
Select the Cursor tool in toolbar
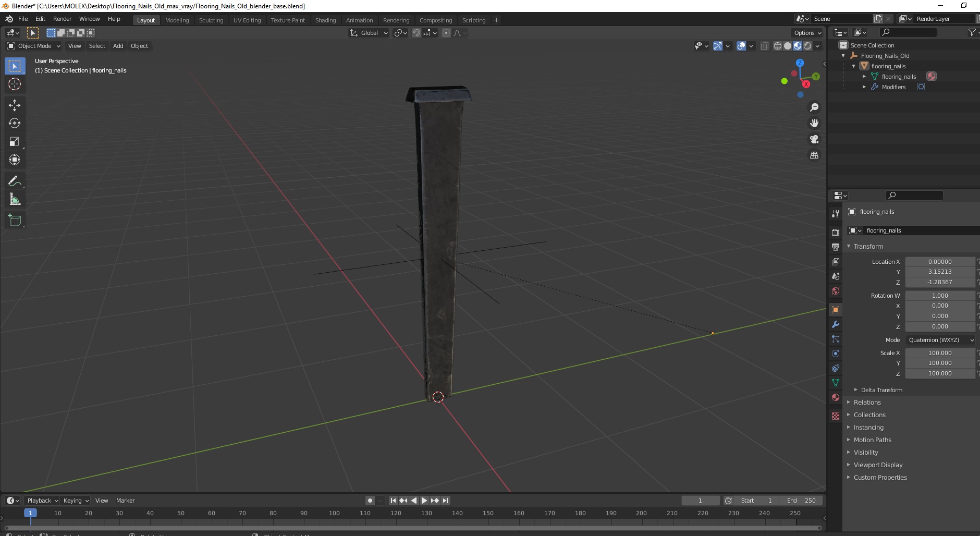[15, 84]
